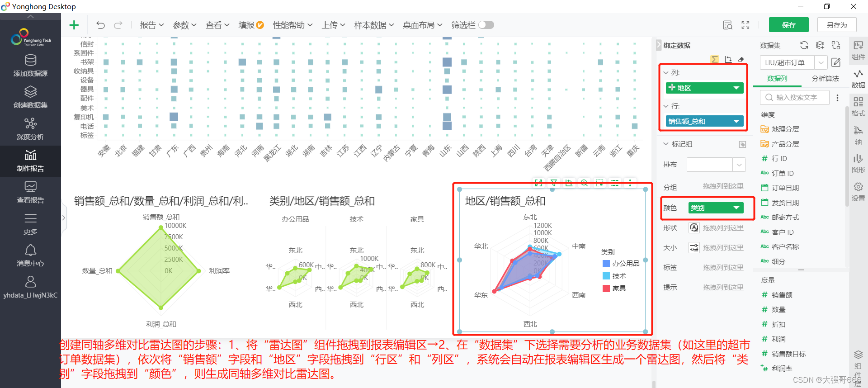Collapse the 列 section

coord(666,72)
